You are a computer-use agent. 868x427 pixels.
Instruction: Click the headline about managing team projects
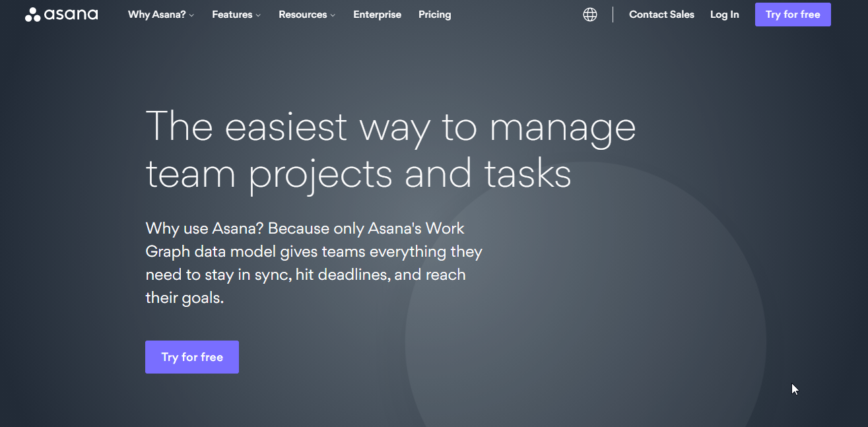point(391,150)
